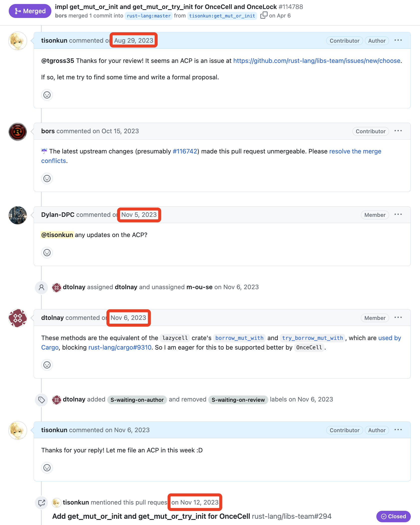Click the S-waiting-on-review label

(x=238, y=400)
